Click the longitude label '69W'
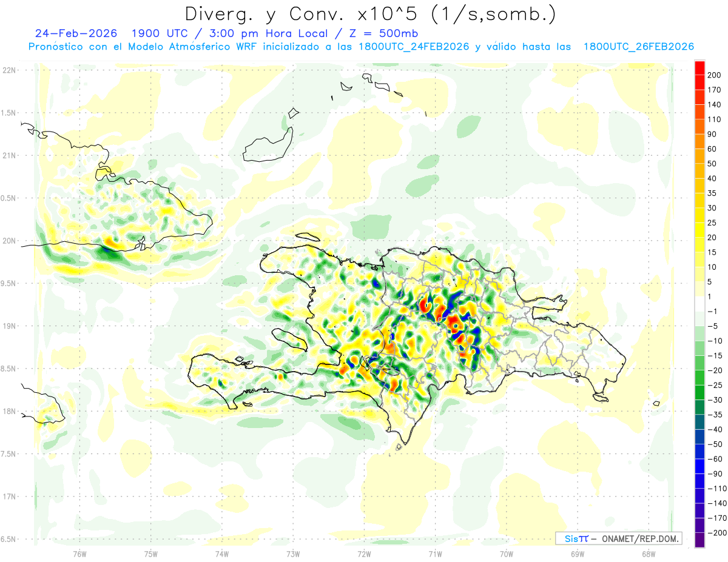The image size is (728, 562). (x=578, y=553)
